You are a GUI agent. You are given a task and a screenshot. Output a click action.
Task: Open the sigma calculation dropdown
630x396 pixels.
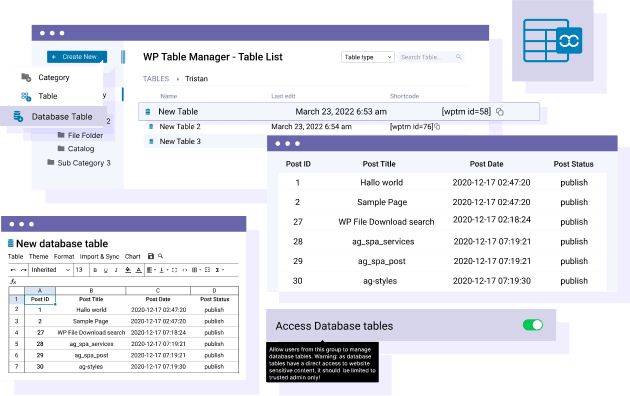pos(219,270)
